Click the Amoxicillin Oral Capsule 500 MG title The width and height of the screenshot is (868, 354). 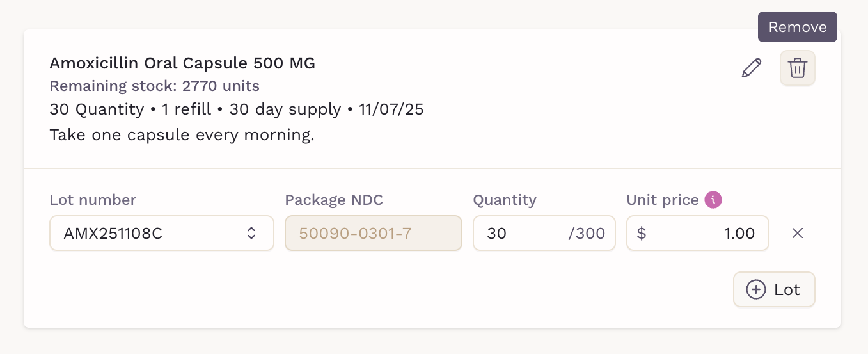coord(182,63)
